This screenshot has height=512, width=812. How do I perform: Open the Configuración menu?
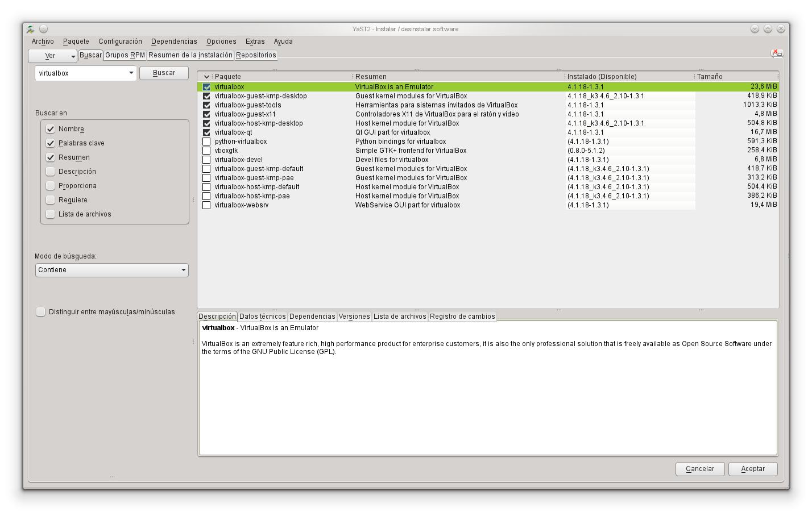(x=120, y=41)
